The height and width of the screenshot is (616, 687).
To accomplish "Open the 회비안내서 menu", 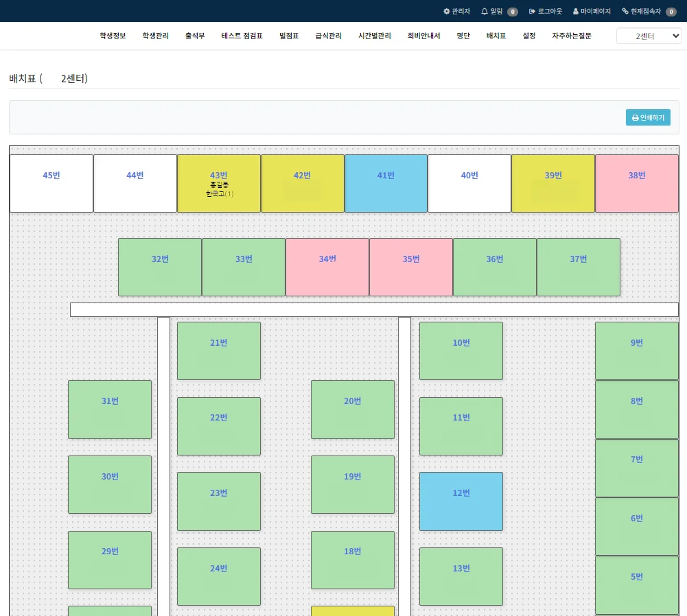I will [x=423, y=36].
